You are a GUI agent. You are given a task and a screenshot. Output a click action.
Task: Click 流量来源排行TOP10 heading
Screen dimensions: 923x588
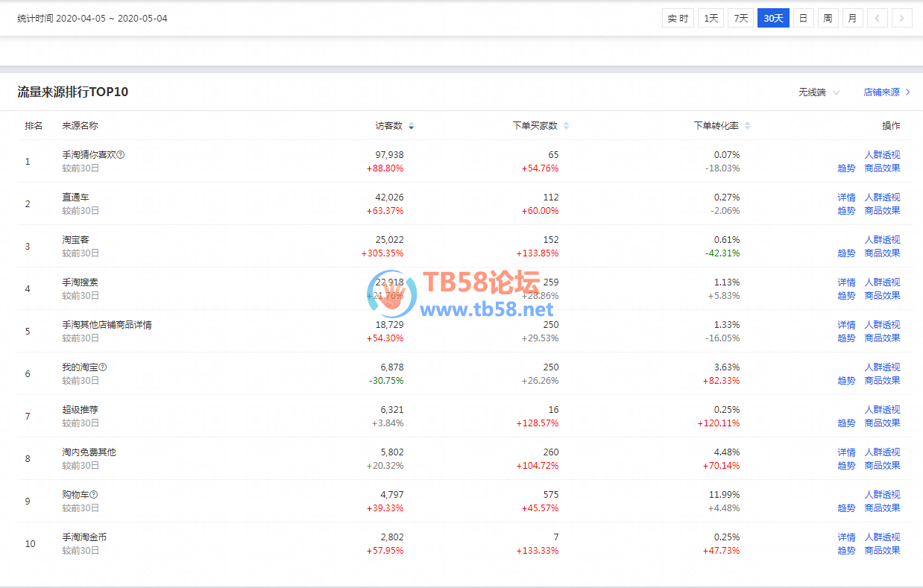(73, 92)
